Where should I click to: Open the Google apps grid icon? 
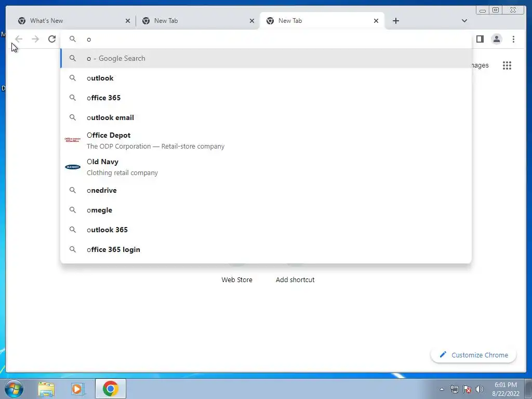(x=507, y=65)
